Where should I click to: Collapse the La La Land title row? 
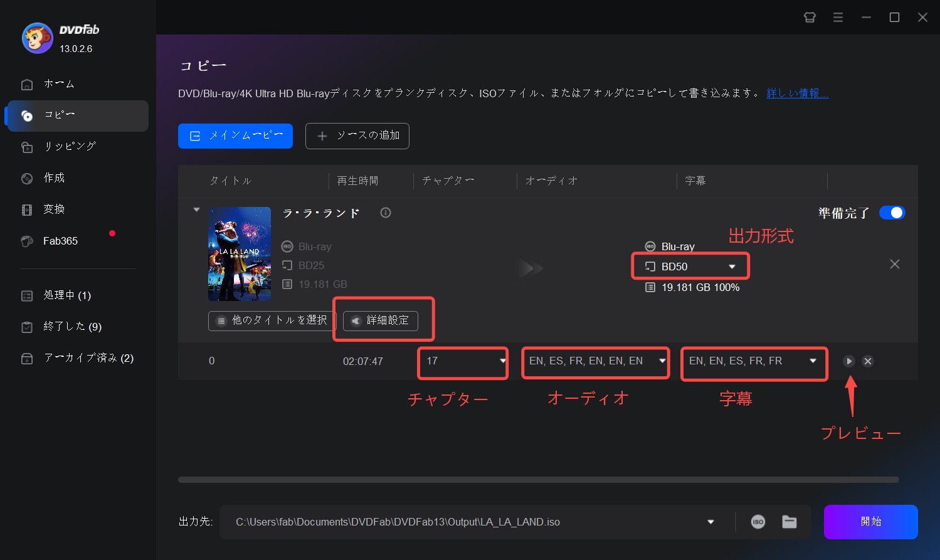(x=196, y=209)
